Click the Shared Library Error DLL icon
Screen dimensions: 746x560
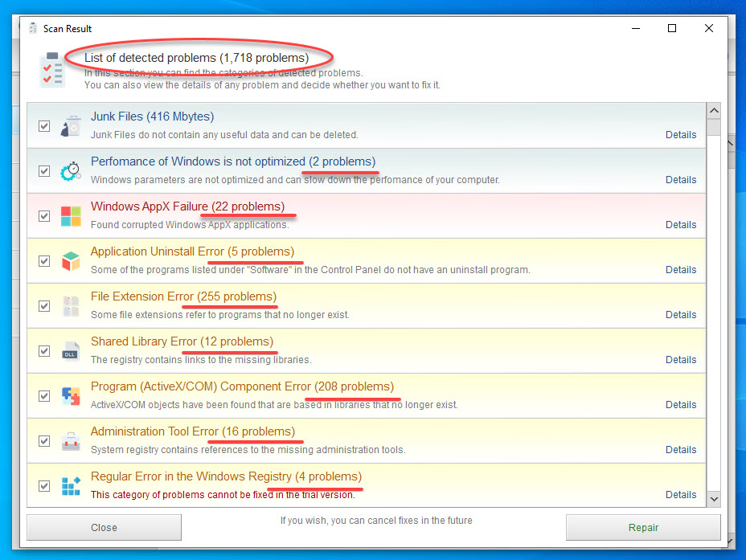[x=71, y=351]
